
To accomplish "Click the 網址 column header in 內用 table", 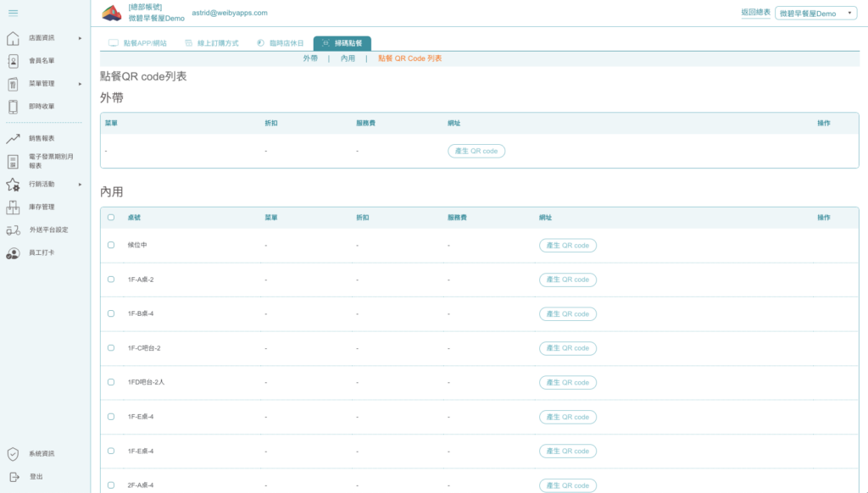I will (545, 218).
